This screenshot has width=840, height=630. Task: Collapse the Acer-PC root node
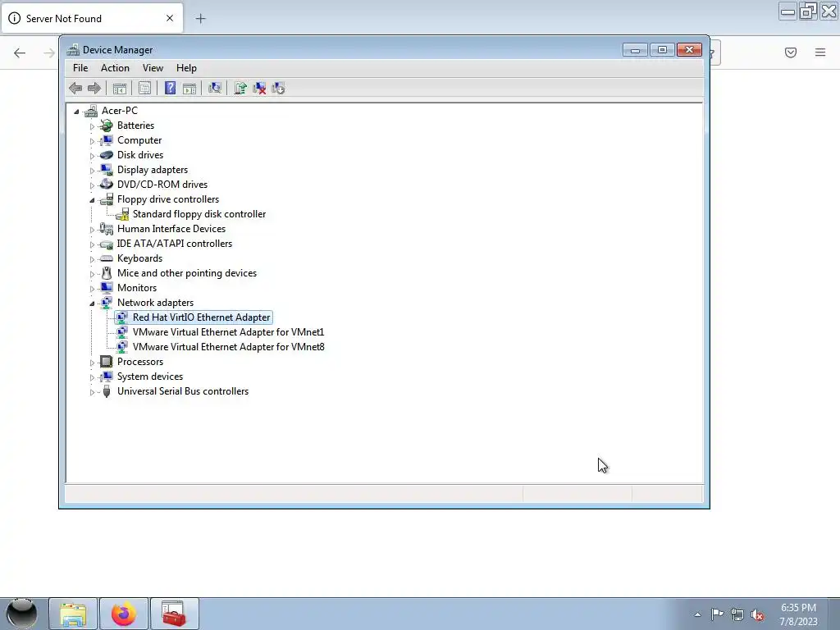point(76,112)
